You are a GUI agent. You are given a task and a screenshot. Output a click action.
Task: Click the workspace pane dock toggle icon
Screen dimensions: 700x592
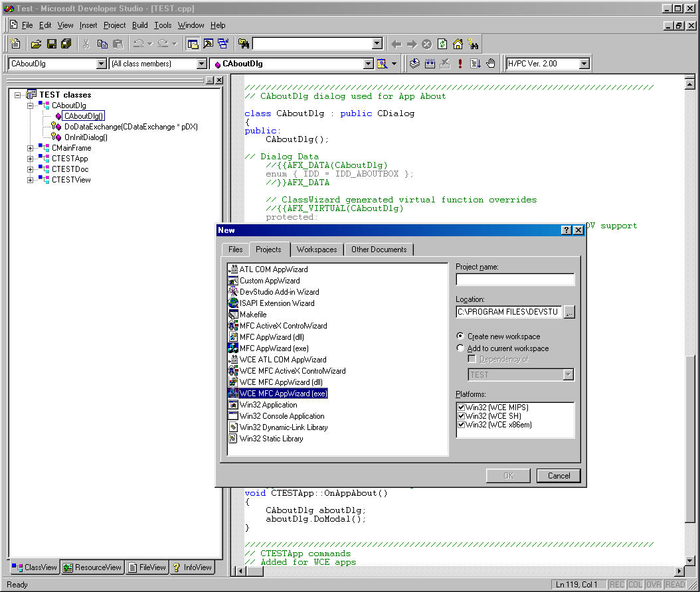click(x=210, y=80)
